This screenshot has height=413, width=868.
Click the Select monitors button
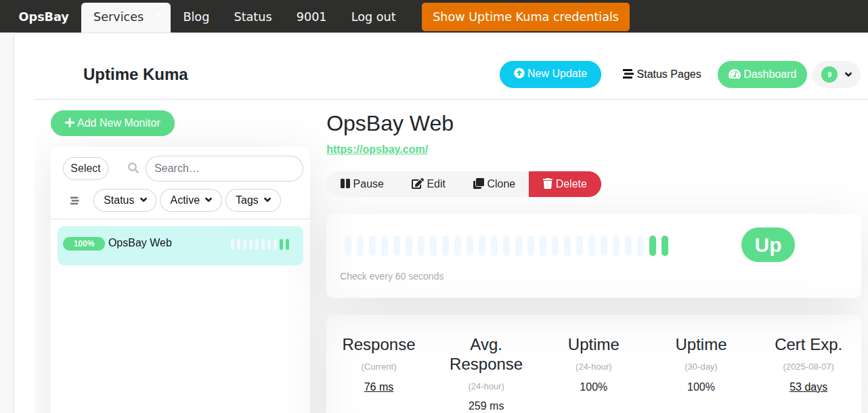[85, 169]
